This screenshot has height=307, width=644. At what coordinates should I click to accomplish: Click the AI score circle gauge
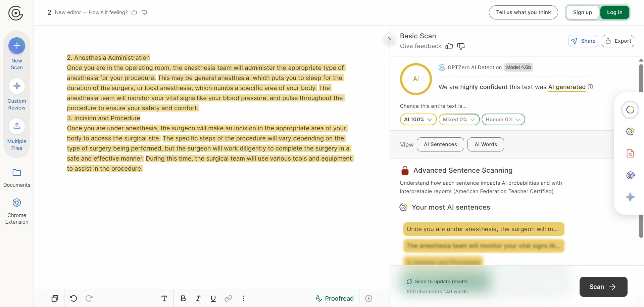click(416, 79)
